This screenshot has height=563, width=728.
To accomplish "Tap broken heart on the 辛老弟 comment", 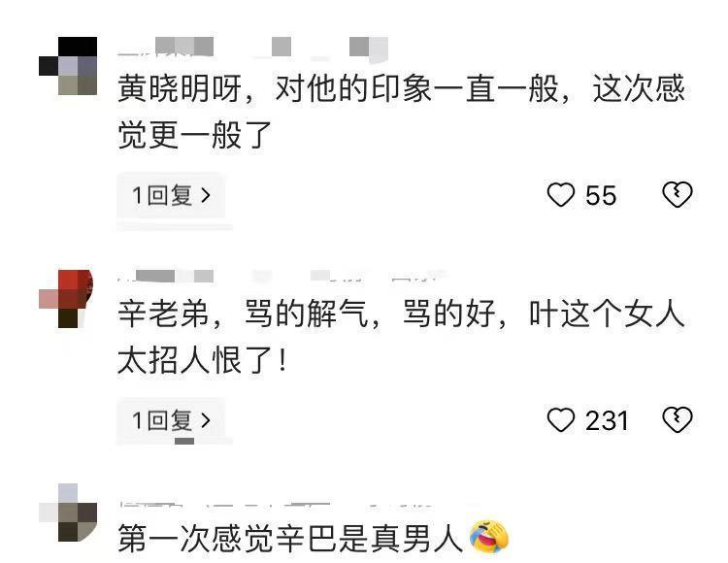I will 677,420.
